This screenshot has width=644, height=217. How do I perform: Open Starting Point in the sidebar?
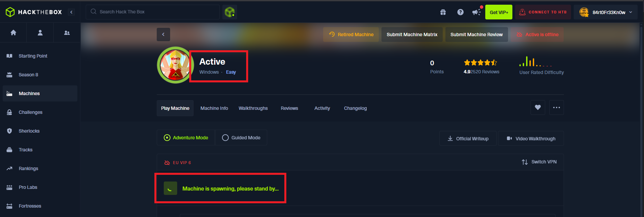(x=40, y=56)
